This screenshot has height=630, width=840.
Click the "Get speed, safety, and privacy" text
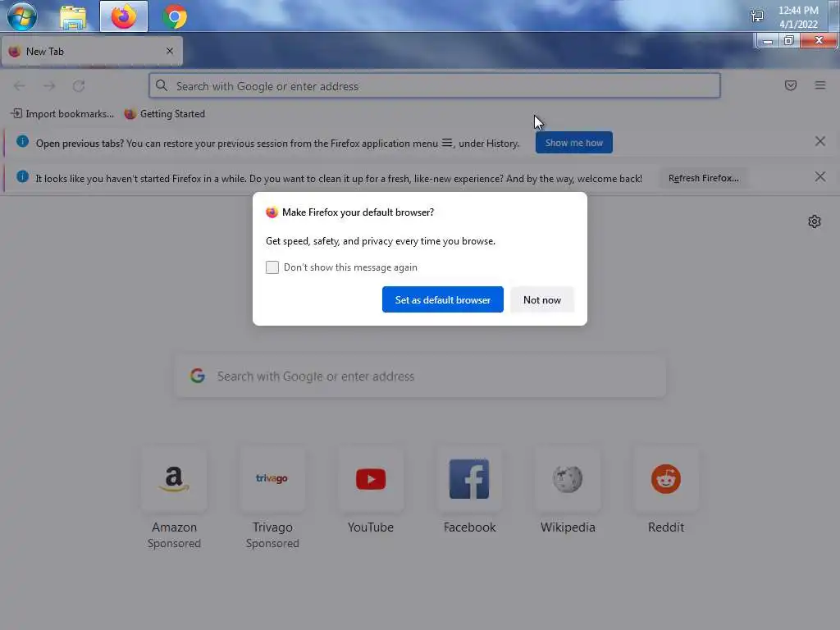[x=381, y=241]
